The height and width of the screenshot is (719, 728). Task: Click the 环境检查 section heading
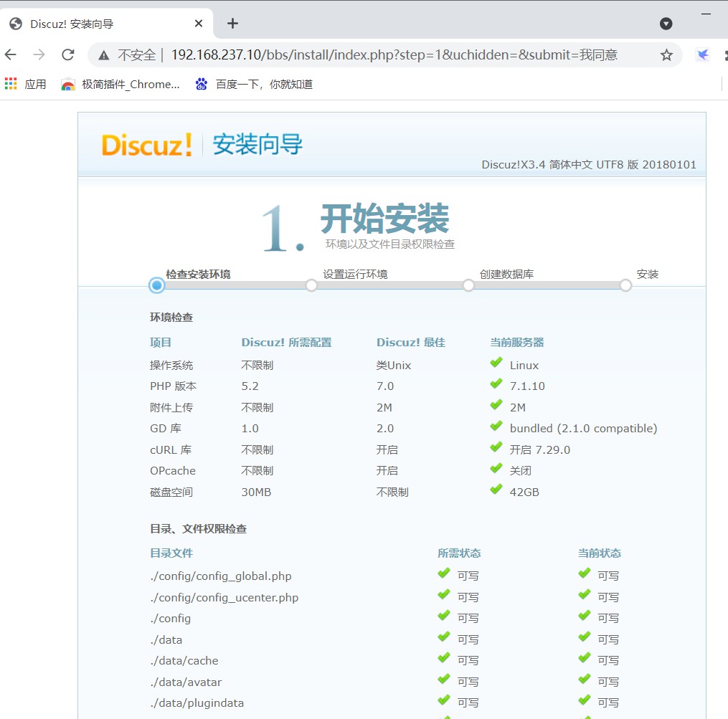(x=171, y=318)
